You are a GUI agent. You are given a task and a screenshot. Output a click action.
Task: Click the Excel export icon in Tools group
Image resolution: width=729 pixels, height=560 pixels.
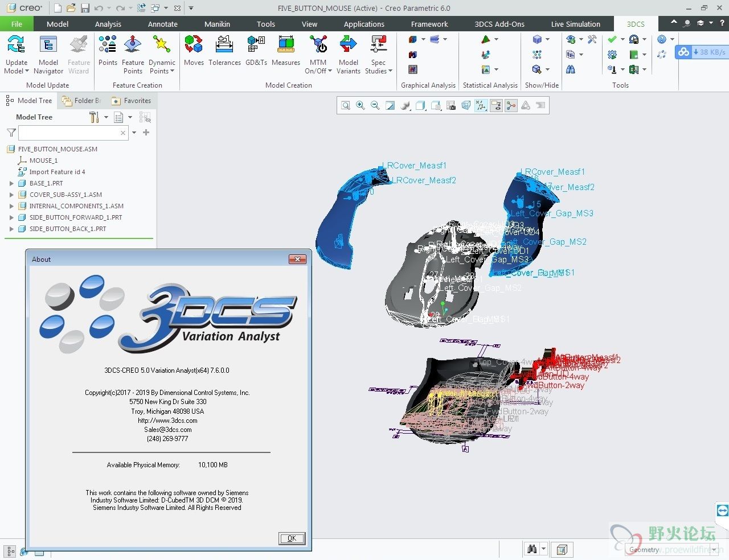[634, 69]
